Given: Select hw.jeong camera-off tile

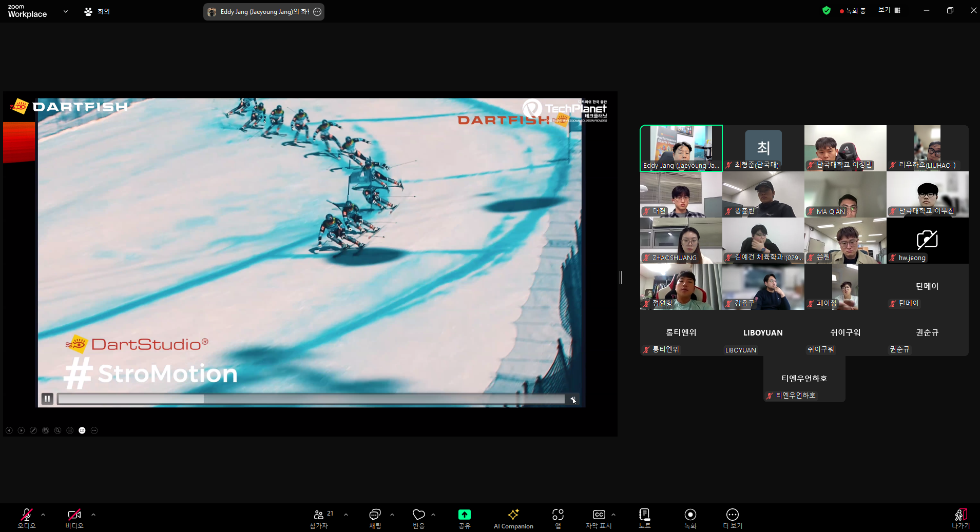Looking at the screenshot, I should (x=928, y=241).
